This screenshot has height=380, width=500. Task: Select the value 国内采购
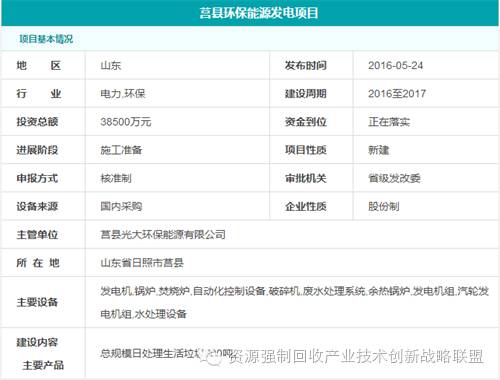(121, 206)
